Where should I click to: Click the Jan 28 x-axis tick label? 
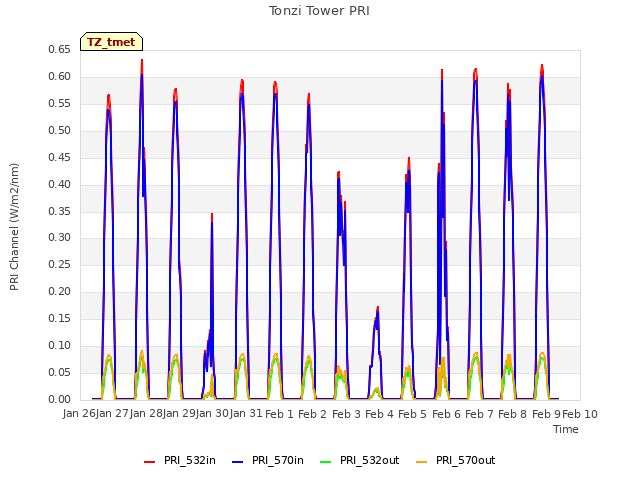click(x=146, y=414)
